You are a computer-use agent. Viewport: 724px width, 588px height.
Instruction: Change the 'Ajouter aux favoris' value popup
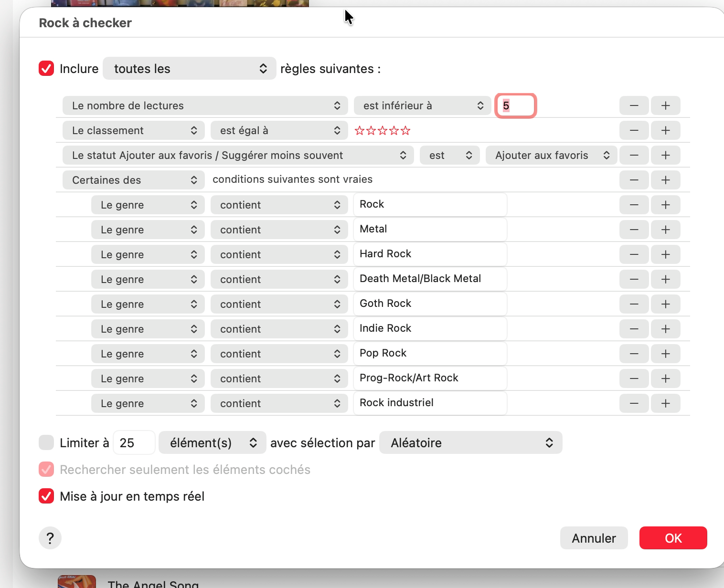551,155
